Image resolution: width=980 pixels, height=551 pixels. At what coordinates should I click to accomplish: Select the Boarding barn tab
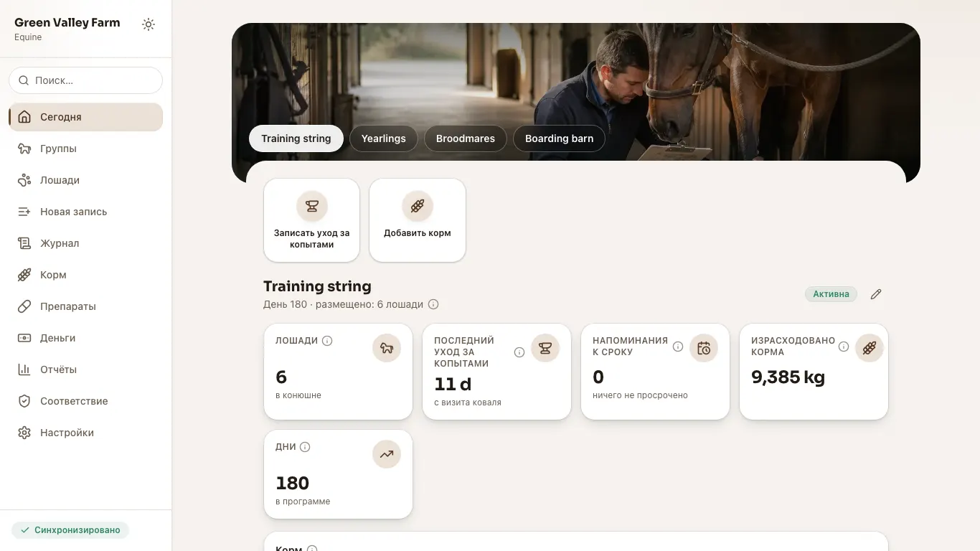(x=559, y=138)
